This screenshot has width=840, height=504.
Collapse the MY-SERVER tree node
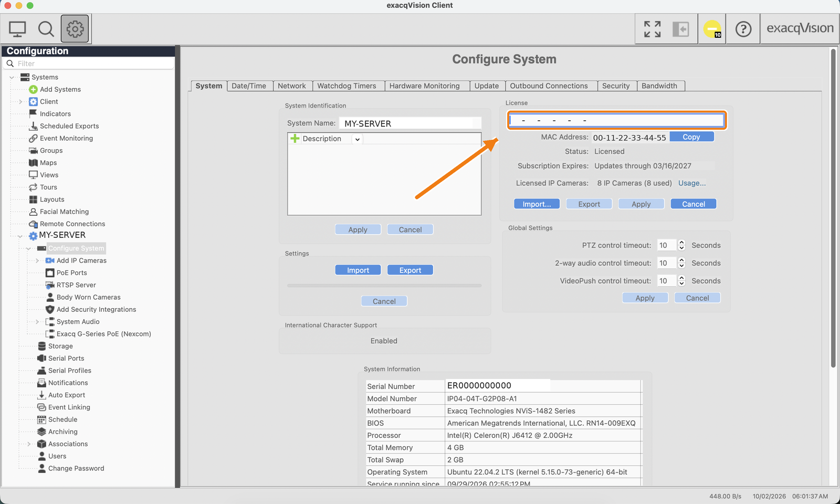pyautogui.click(x=20, y=236)
